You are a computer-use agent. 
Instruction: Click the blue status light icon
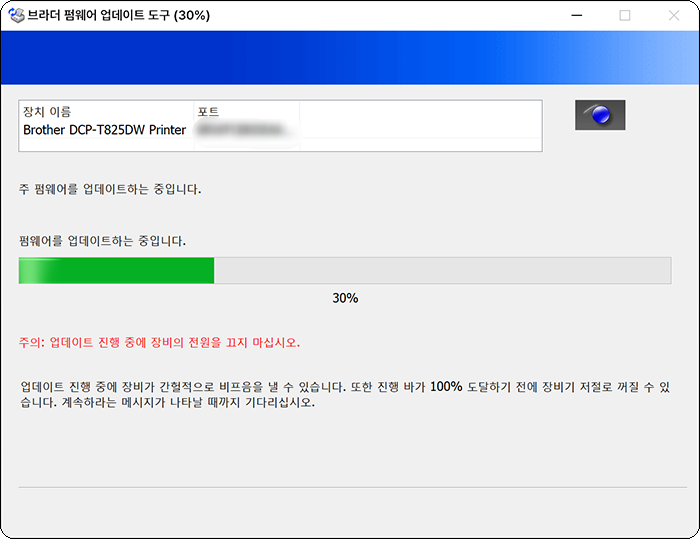click(600, 115)
